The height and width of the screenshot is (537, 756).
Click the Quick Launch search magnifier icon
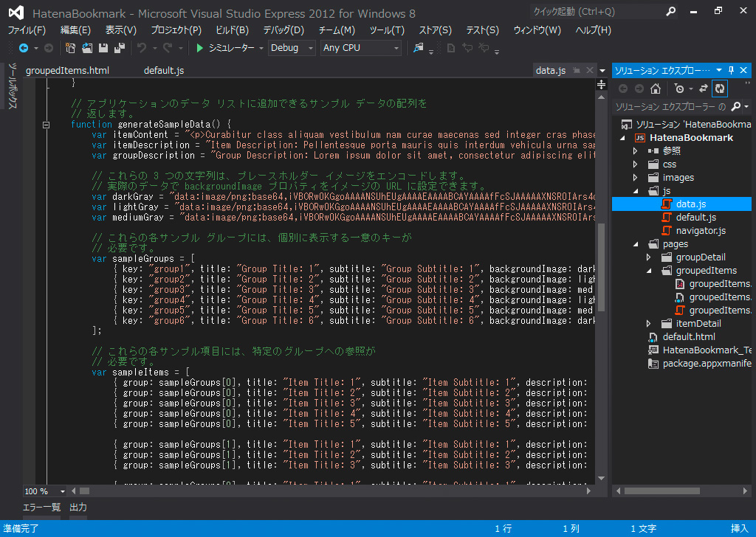670,12
